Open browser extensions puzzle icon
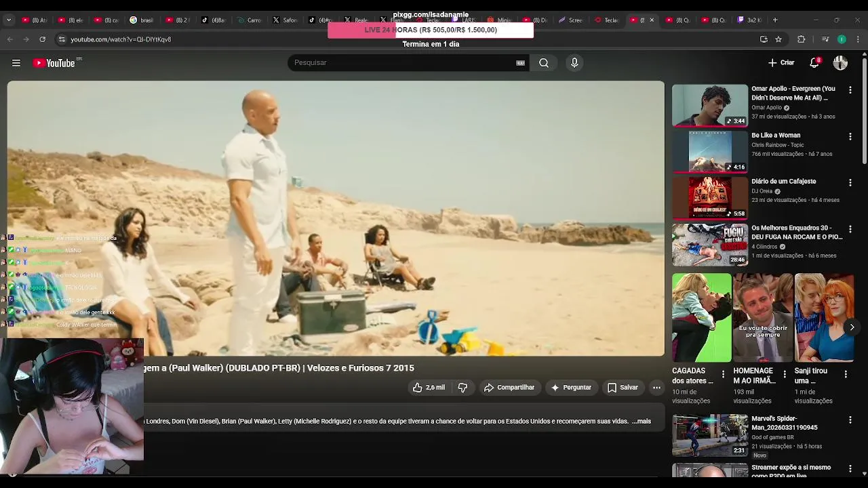The height and width of the screenshot is (488, 868). point(801,39)
